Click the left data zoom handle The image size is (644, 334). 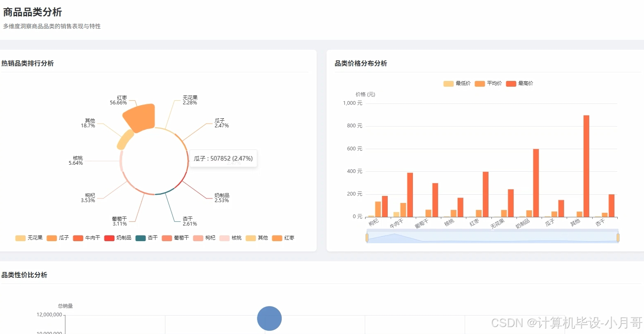pyautogui.click(x=367, y=237)
